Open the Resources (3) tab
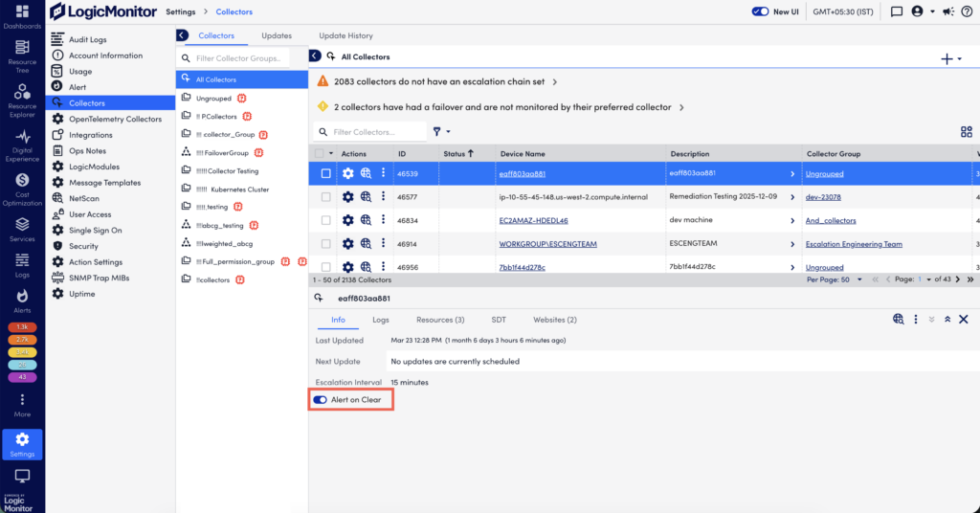 coord(440,320)
